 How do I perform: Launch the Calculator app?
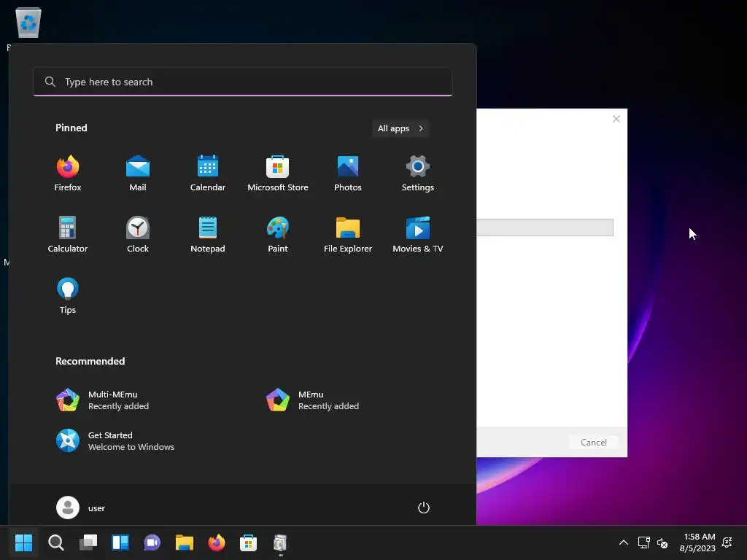coord(68,235)
